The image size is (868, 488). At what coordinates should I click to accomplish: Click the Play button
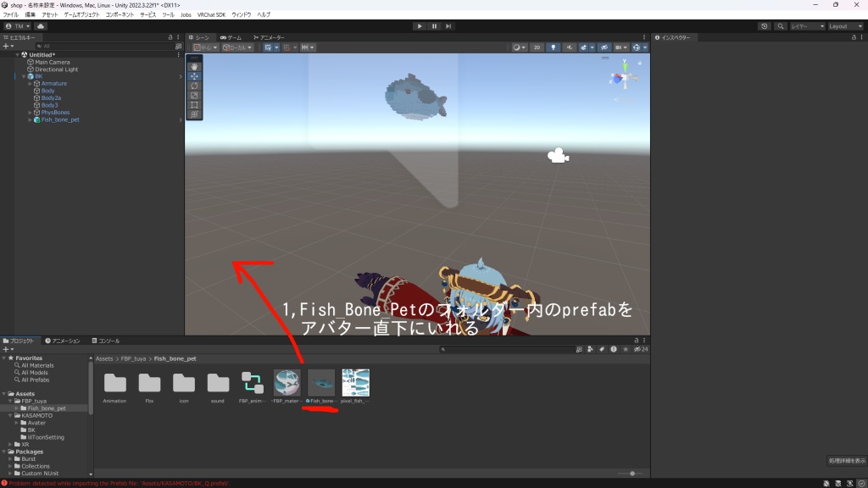[420, 26]
